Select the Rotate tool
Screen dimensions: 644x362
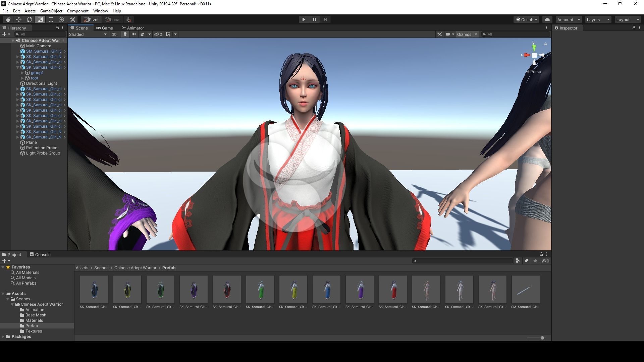pos(30,19)
